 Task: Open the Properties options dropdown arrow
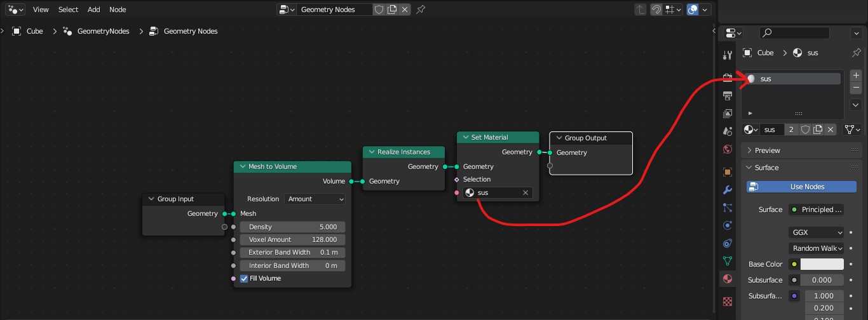856,32
